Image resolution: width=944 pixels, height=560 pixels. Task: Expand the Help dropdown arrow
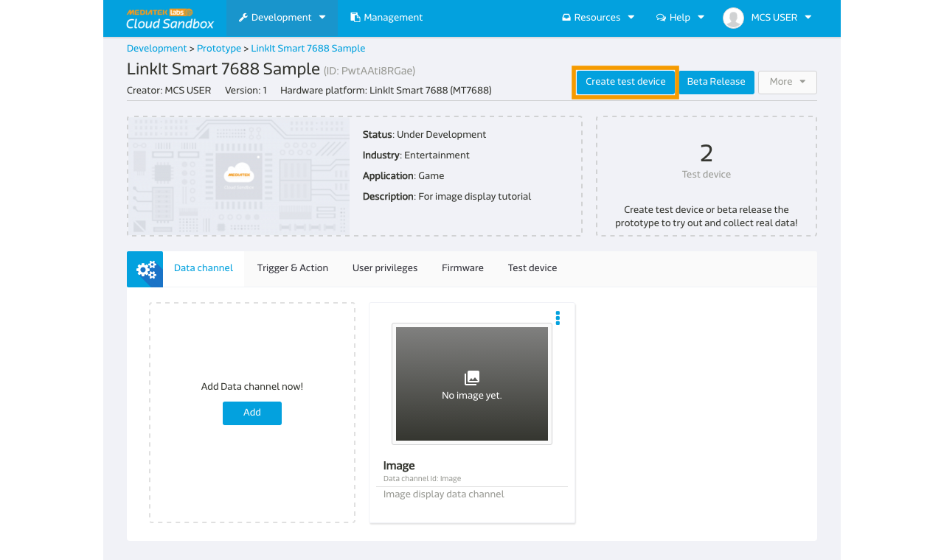pos(701,17)
